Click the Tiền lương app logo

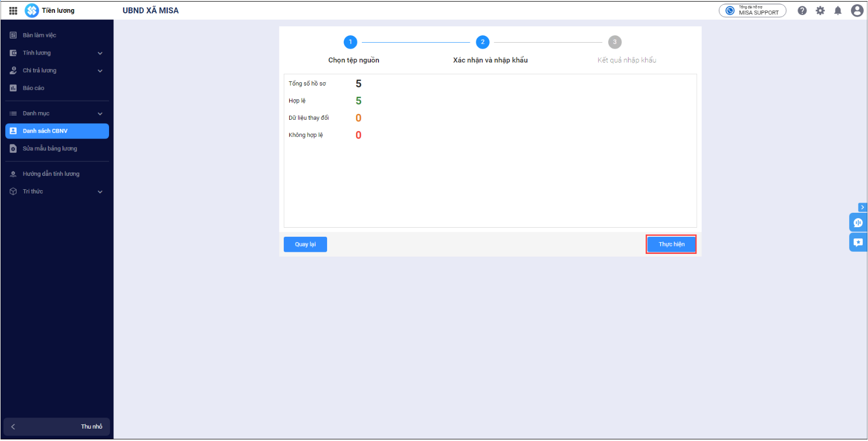pyautogui.click(x=32, y=11)
